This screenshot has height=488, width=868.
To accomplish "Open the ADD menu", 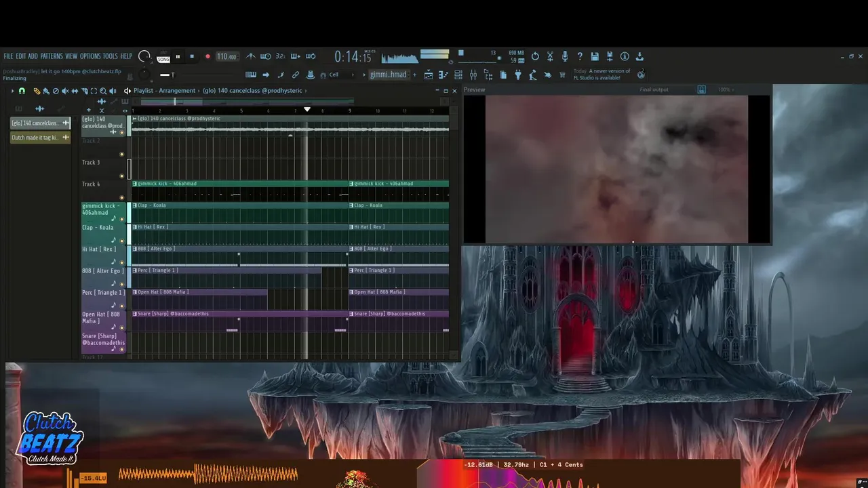I will pos(33,56).
